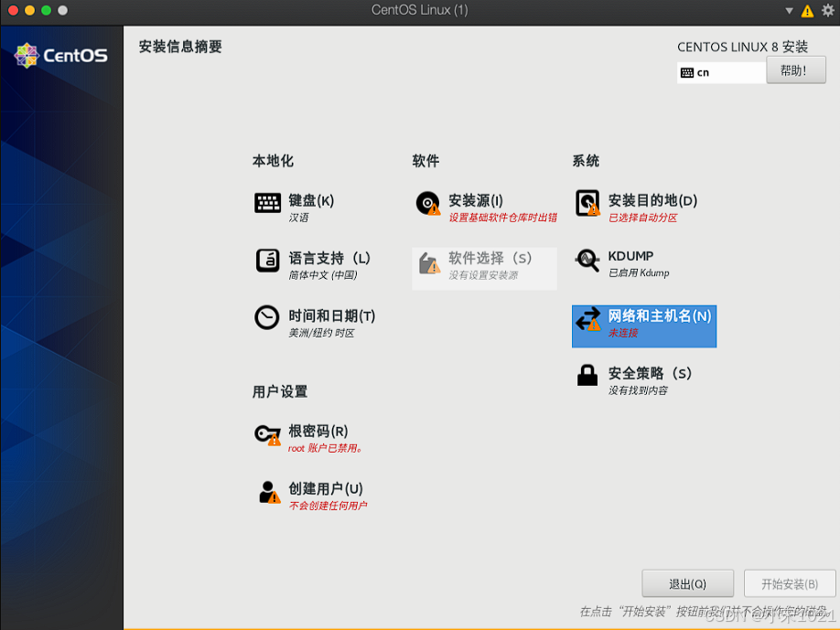Click the 没有设置安装源 status text
The width and height of the screenshot is (840, 630).
483,274
